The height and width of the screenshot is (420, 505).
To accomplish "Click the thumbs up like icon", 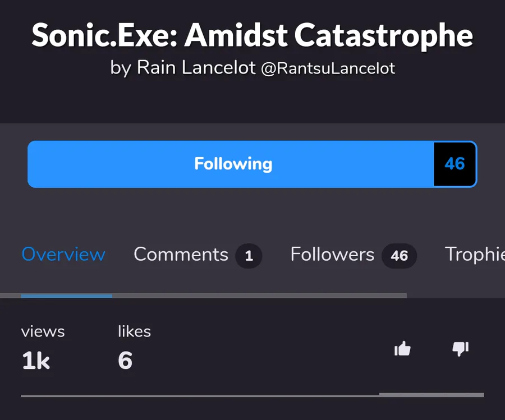I will [402, 349].
